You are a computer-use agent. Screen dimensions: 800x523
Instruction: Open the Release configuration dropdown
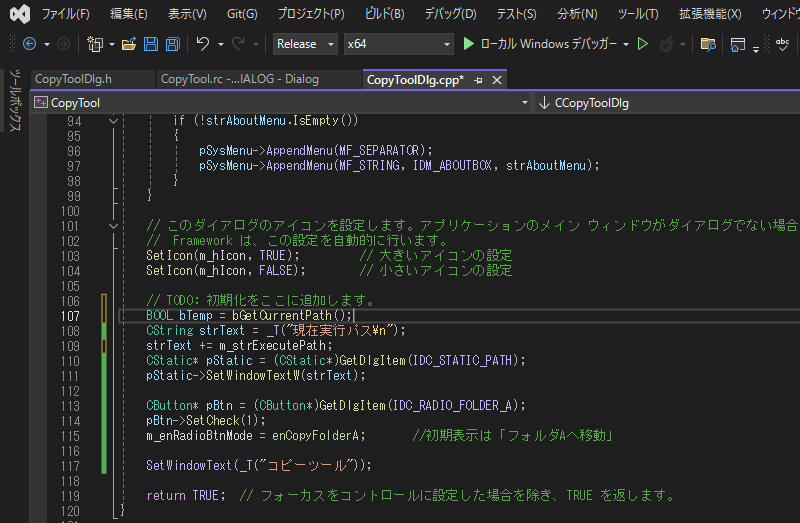pos(305,44)
